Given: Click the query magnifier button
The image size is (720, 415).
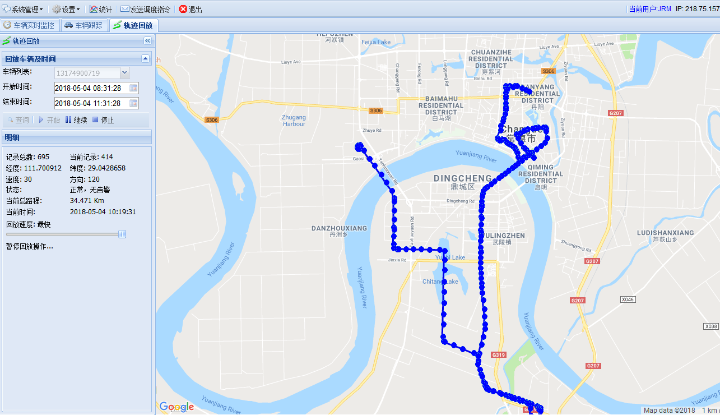Looking at the screenshot, I should 18,120.
